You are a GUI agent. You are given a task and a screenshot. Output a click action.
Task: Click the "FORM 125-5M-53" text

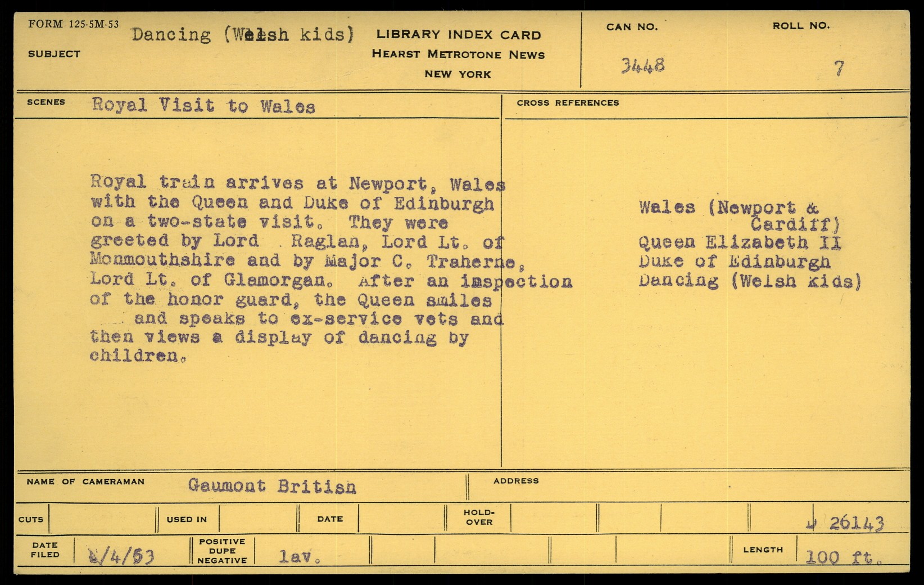[73, 24]
